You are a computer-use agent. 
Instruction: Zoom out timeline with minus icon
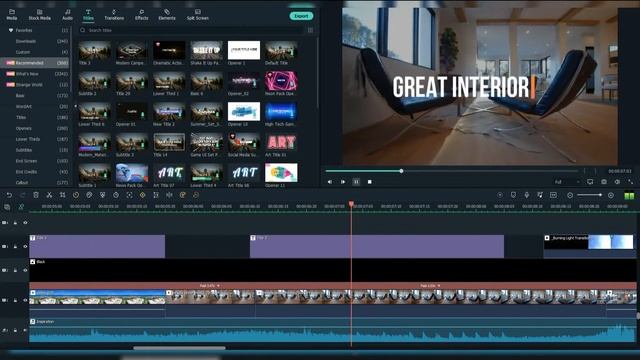click(570, 196)
